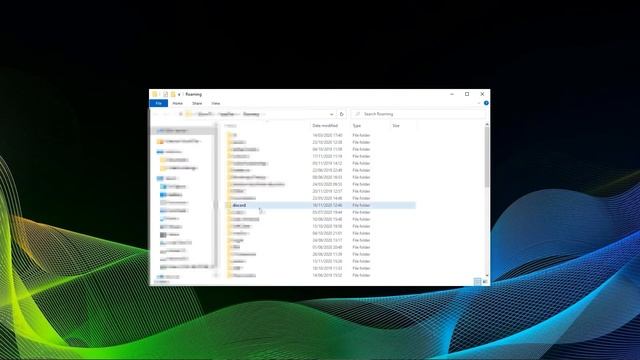Image resolution: width=640 pixels, height=360 pixels.
Task: Click the Forward navigation arrow
Action: click(165, 114)
